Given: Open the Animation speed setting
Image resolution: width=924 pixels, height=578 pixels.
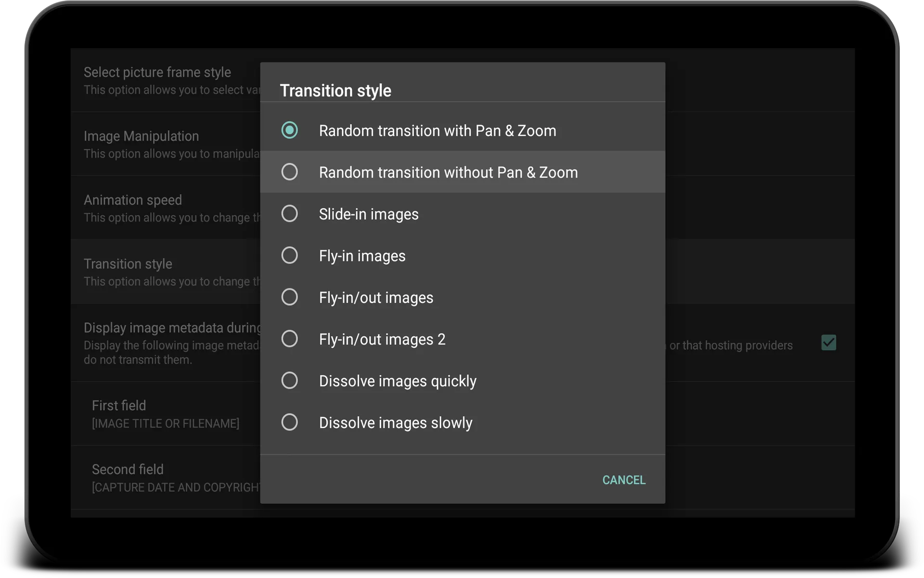Looking at the screenshot, I should pyautogui.click(x=166, y=208).
